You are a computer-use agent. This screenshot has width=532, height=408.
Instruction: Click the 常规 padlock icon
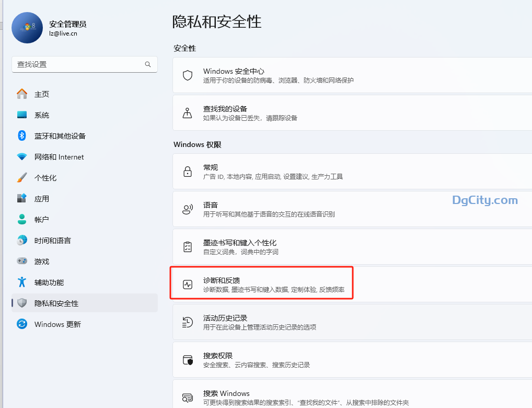pos(187,171)
